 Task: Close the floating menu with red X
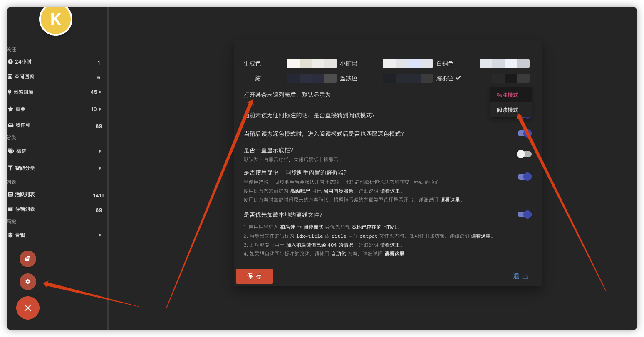(x=28, y=308)
